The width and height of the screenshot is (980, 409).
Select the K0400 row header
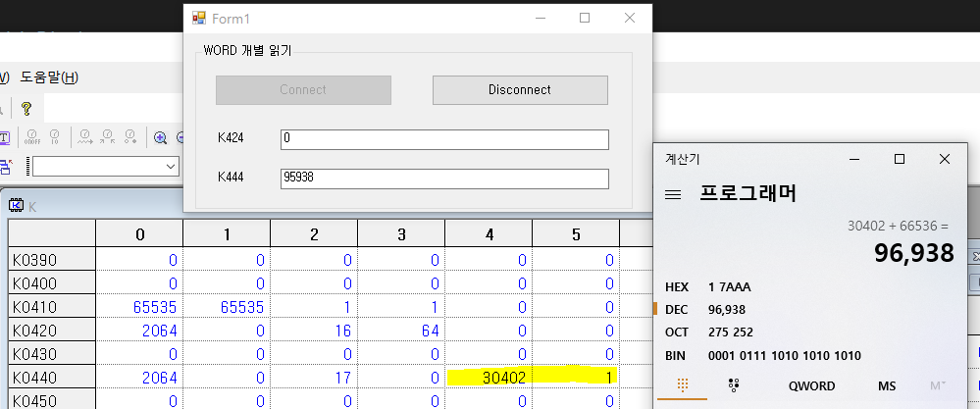[x=52, y=283]
